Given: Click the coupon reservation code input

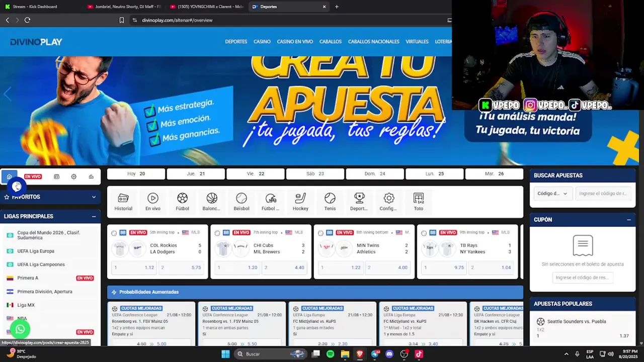Looking at the screenshot, I should click(x=583, y=278).
